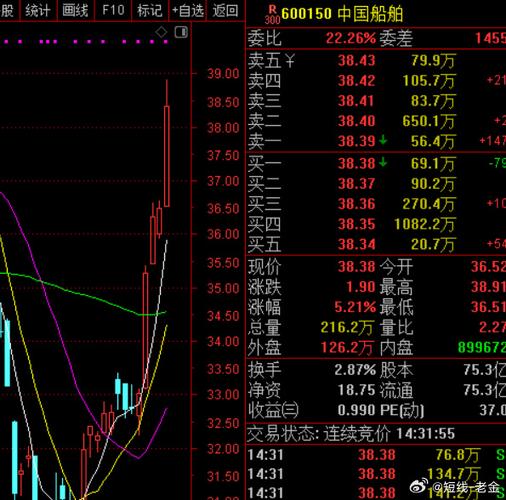Click 净资 value 18.75
506x500 pixels.
click(x=356, y=390)
